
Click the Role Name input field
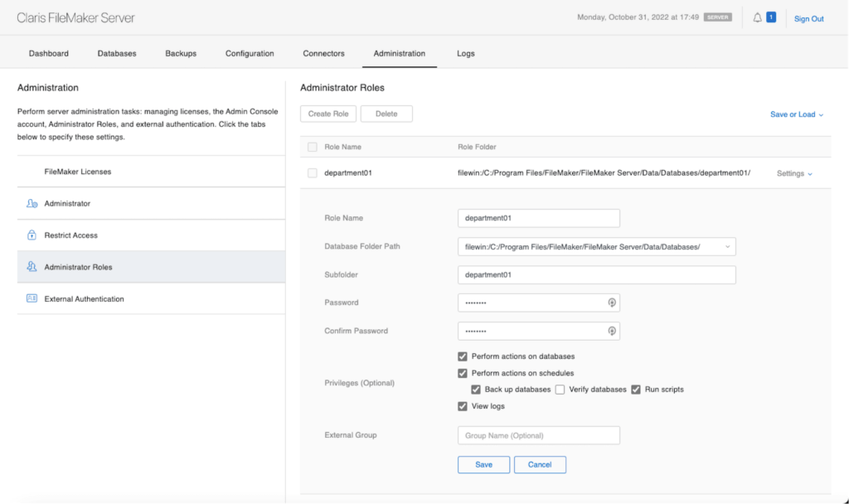tap(539, 218)
